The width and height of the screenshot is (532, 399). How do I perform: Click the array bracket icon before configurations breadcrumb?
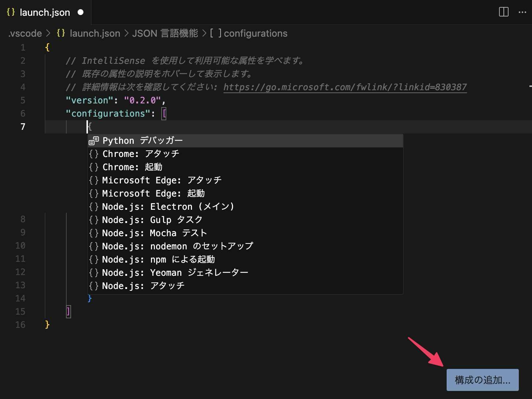pos(216,33)
